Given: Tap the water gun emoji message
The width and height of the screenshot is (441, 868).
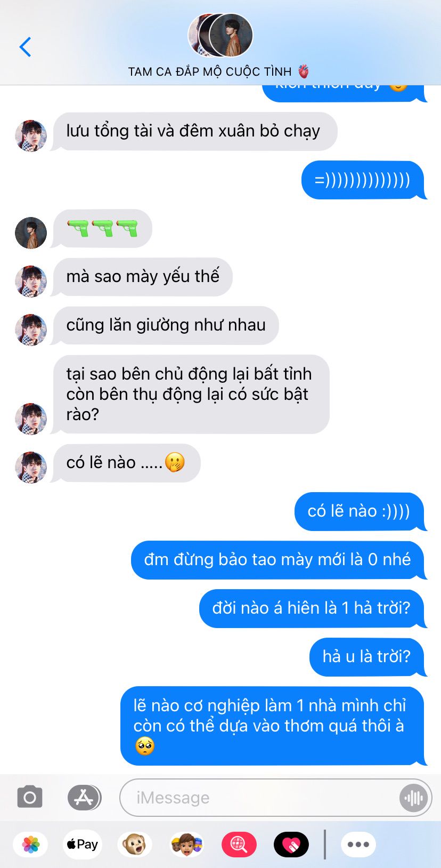Looking at the screenshot, I should (x=102, y=228).
